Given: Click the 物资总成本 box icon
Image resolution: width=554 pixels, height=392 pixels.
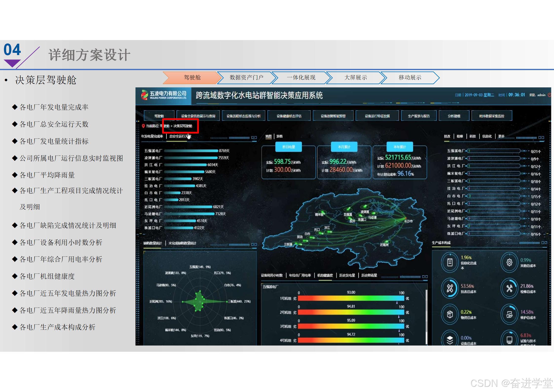Looking at the screenshot, I should coord(450,314).
